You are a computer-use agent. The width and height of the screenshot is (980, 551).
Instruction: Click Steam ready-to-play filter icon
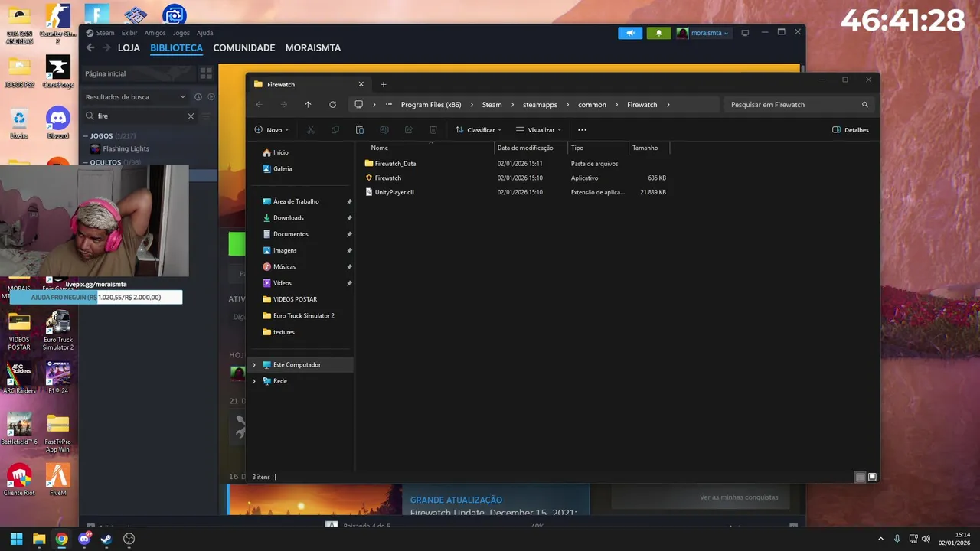(211, 97)
